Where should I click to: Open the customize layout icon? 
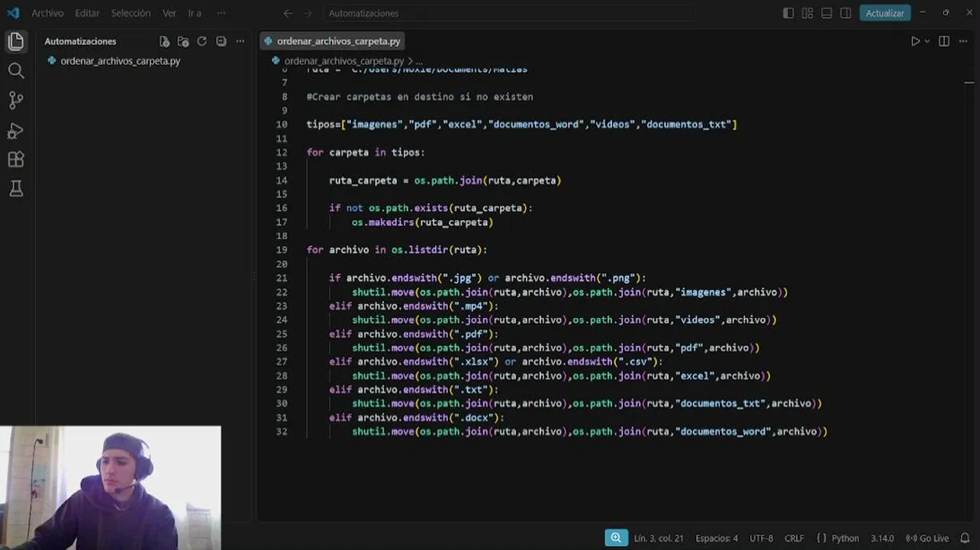point(808,13)
